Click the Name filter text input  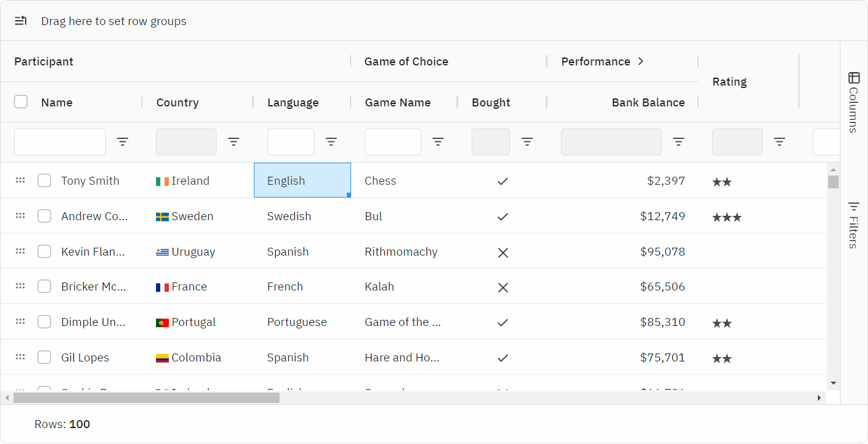[x=60, y=142]
